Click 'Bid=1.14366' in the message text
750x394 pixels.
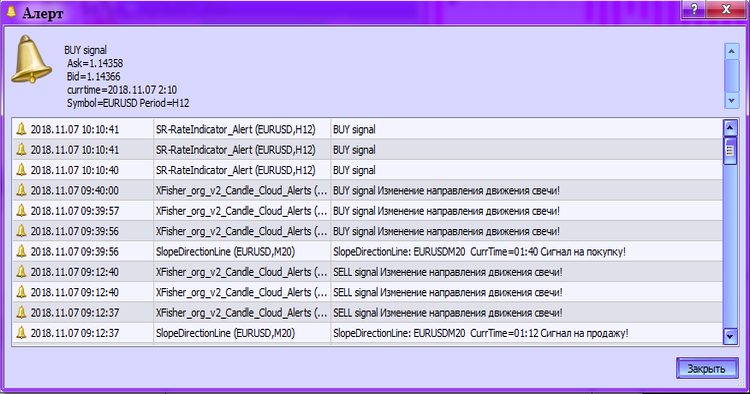[93, 77]
